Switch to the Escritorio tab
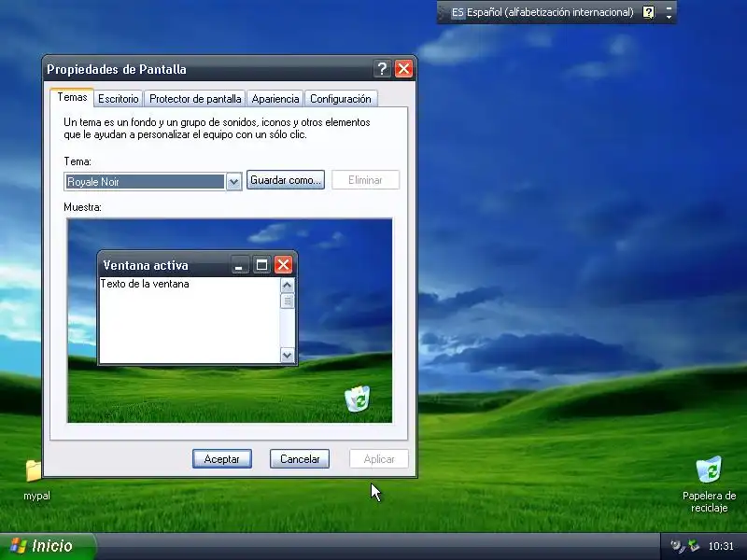 pyautogui.click(x=119, y=99)
